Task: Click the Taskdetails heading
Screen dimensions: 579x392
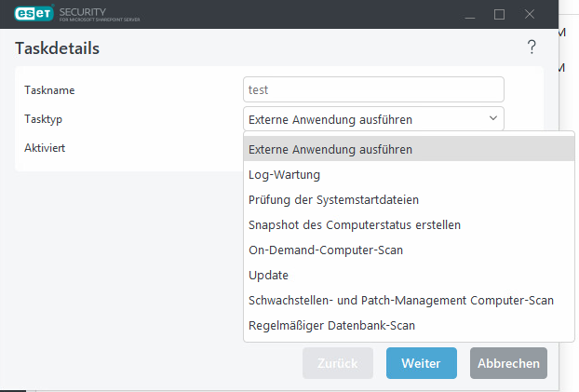Action: coord(58,48)
